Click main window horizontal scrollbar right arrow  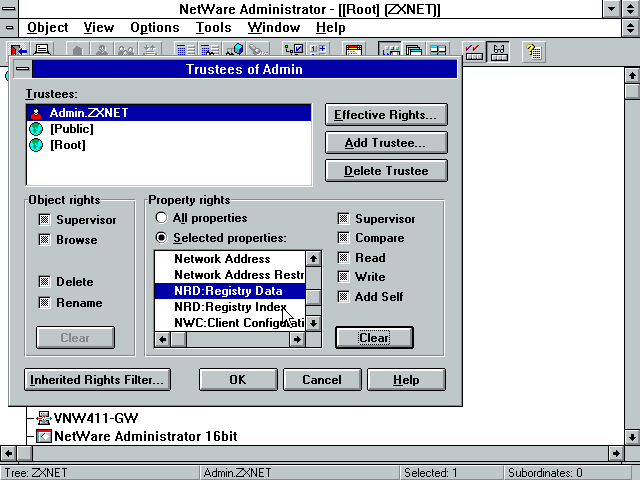616,453
